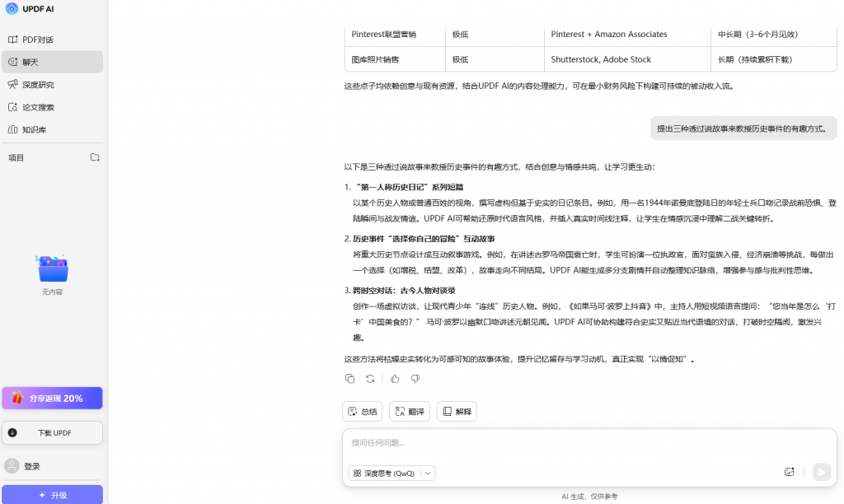This screenshot has width=844, height=504.
Task: Create a new project with the folder-plus icon
Action: [95, 157]
